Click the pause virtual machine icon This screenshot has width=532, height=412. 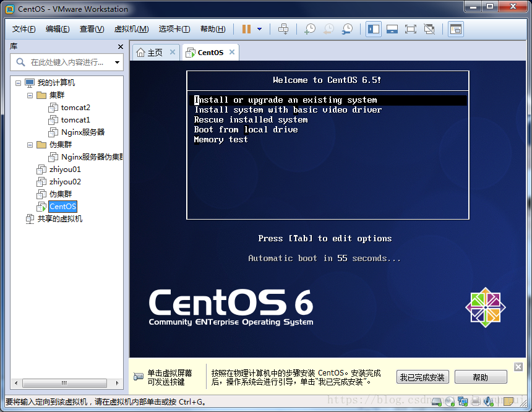[x=246, y=29]
